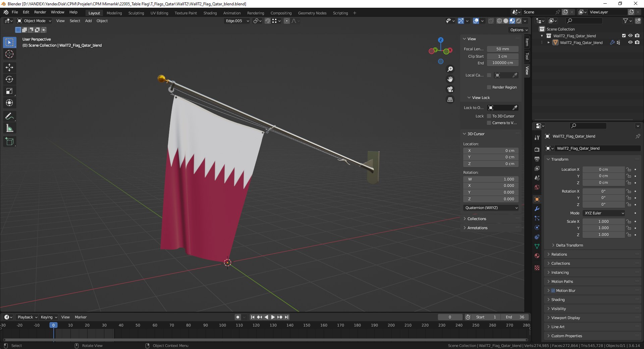Switch perspective/orthographic grid icon

tap(450, 100)
